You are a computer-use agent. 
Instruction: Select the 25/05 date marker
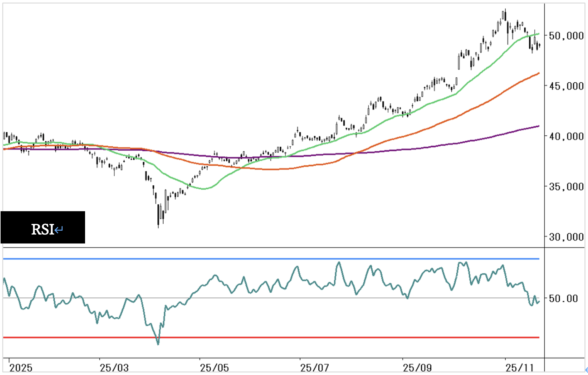214,368
